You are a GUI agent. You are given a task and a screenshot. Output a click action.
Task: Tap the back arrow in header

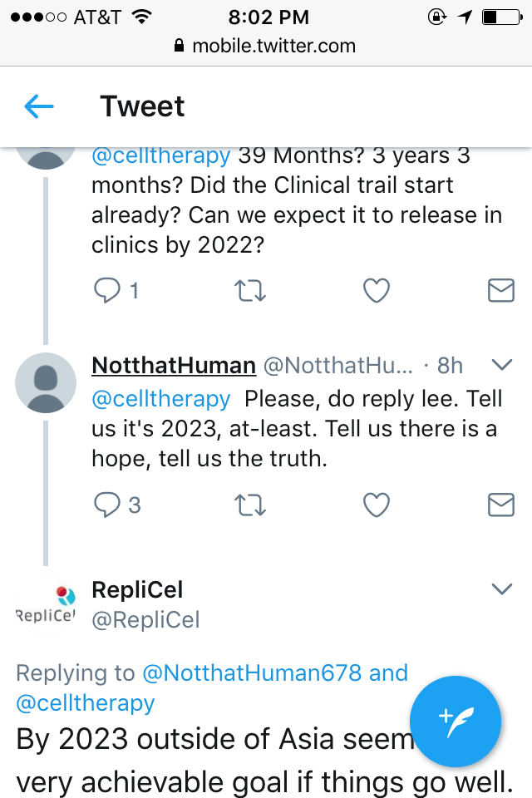click(39, 106)
